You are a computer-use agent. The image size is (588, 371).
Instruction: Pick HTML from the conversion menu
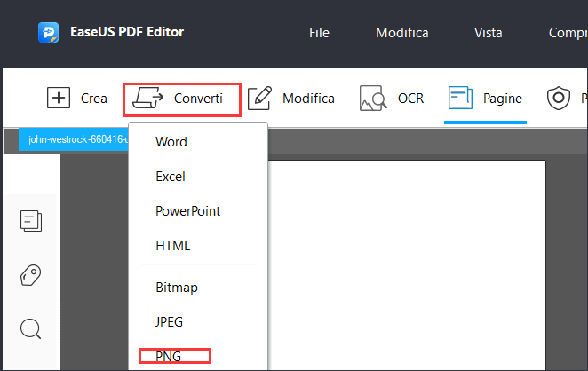pos(172,245)
